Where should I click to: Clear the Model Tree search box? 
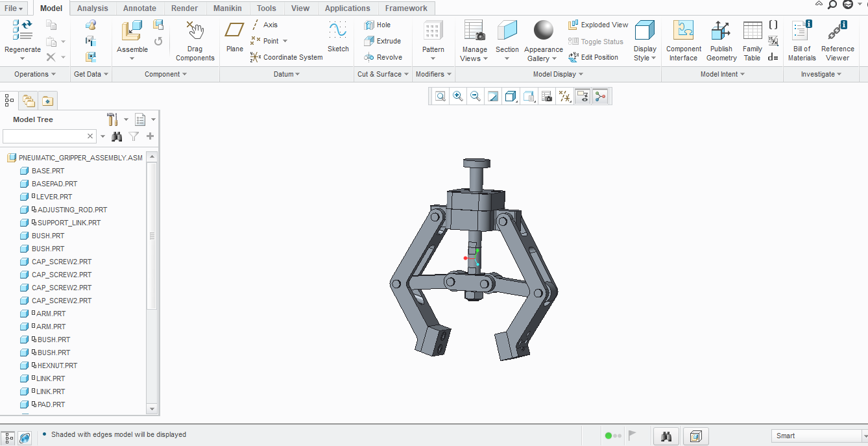91,136
